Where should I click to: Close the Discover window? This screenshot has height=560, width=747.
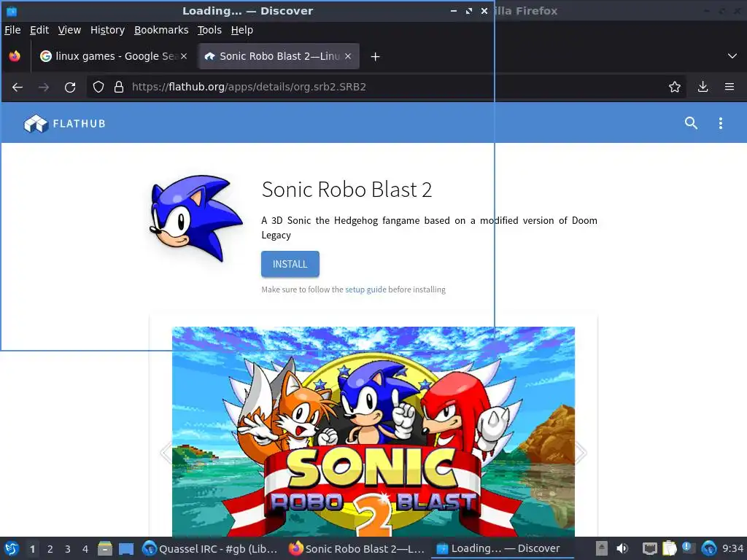[484, 10]
